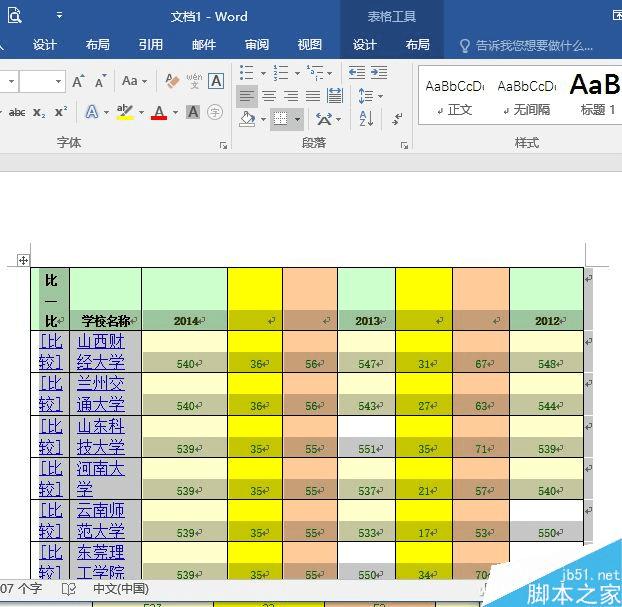Open the 兰州交通大学 link
Image resolution: width=622 pixels, height=607 pixels.
point(101,394)
